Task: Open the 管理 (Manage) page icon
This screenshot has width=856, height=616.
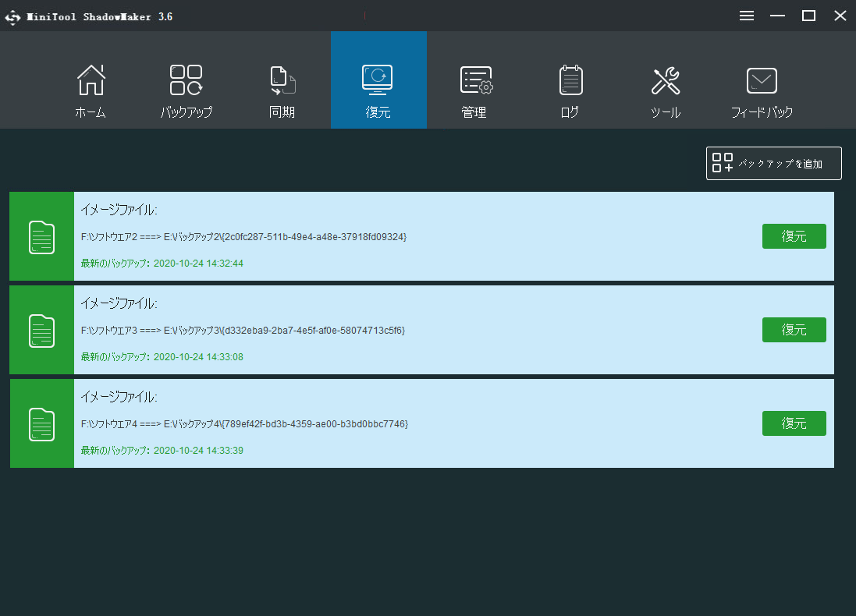Action: 474,80
